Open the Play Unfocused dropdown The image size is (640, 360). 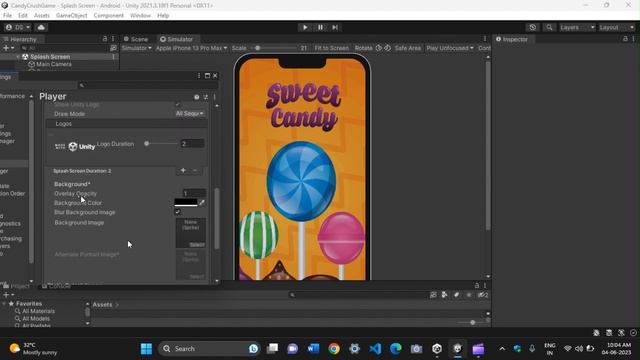tap(450, 48)
